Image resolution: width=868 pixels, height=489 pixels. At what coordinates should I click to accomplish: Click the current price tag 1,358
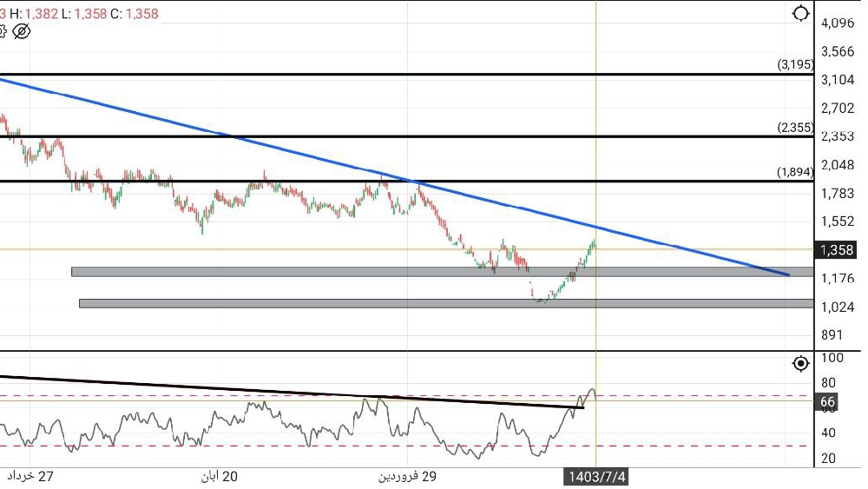[x=837, y=250]
